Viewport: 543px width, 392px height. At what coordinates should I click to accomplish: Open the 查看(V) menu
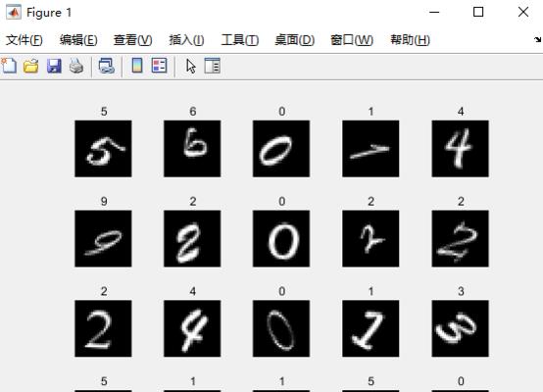click(x=132, y=40)
